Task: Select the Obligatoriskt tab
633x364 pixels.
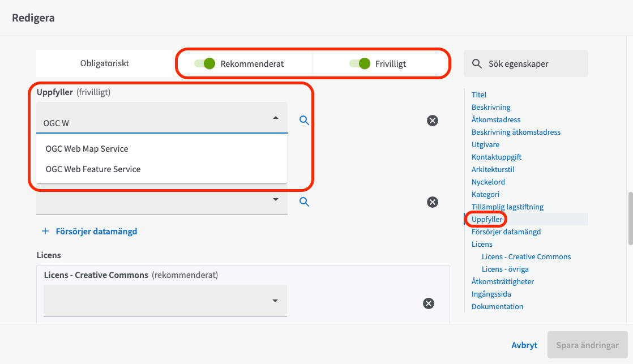Action: [105, 63]
